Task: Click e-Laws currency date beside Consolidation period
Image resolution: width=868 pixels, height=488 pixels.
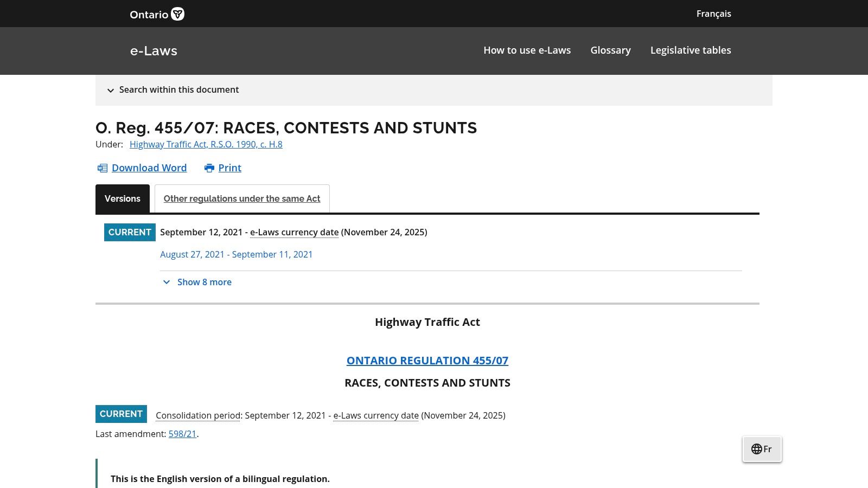Action: point(376,415)
